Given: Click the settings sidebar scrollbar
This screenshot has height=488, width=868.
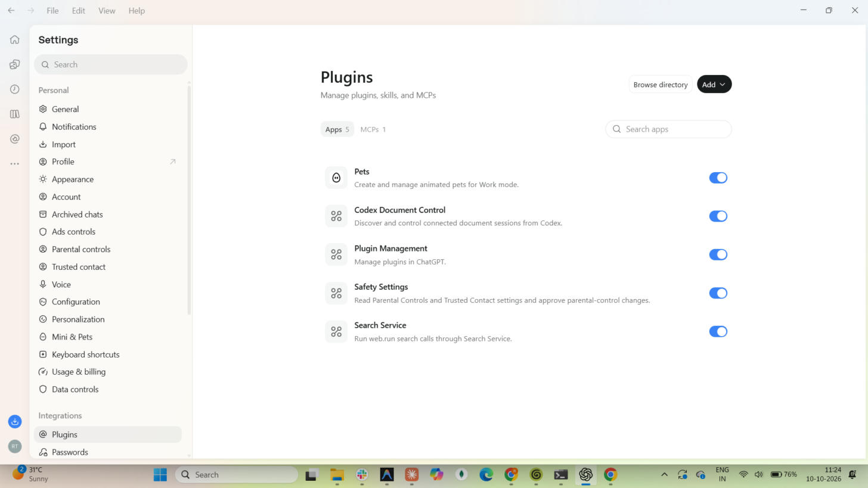Looking at the screenshot, I should click(189, 200).
